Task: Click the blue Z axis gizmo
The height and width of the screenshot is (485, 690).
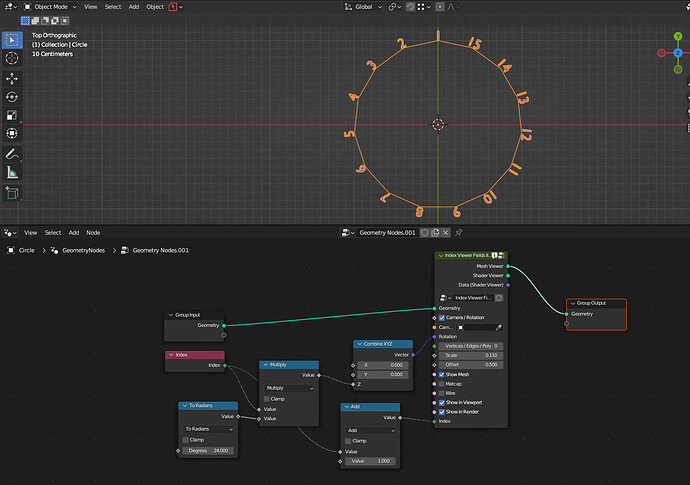Action: tap(678, 53)
